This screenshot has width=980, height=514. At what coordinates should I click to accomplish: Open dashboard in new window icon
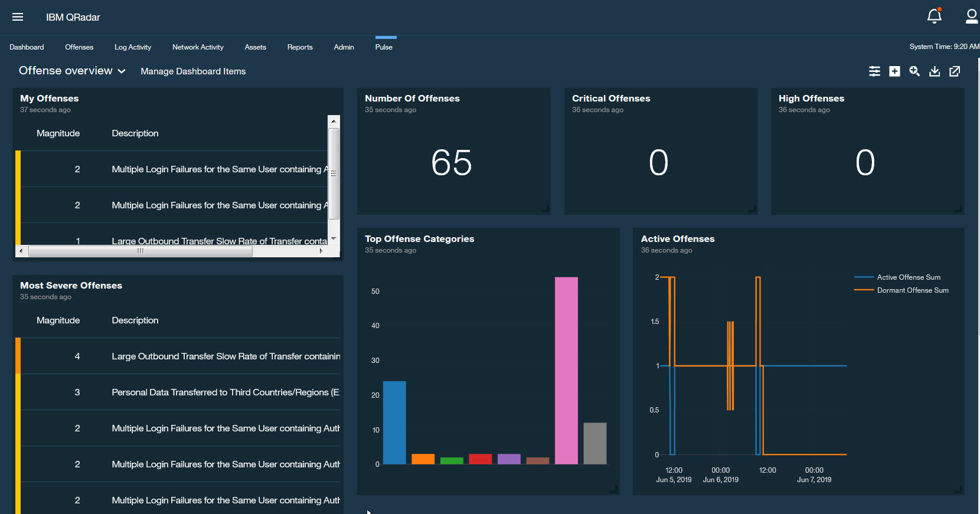pos(955,71)
